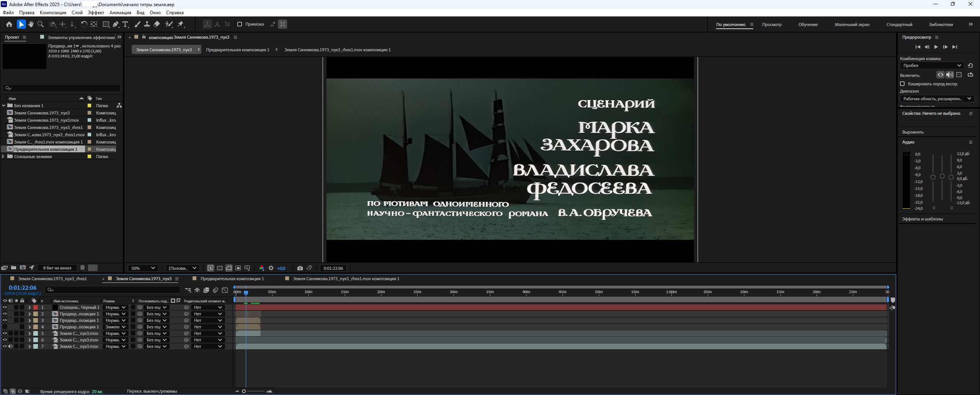Jump to the first frame in preview
This screenshot has width=980, height=395.
coord(918,47)
